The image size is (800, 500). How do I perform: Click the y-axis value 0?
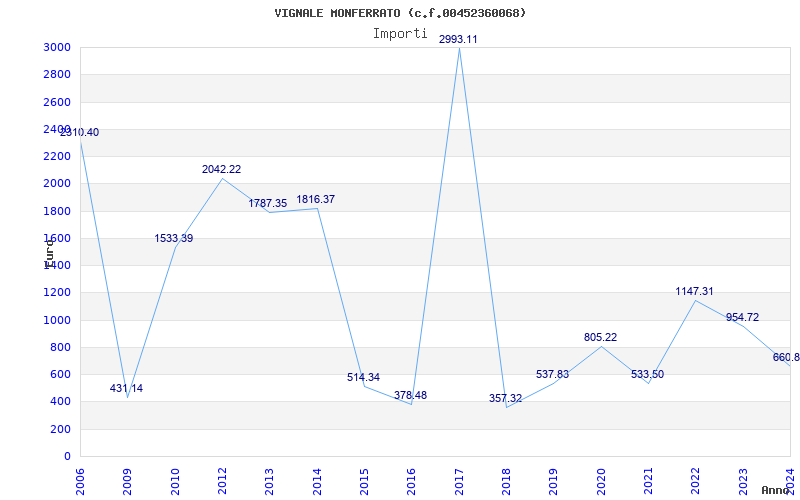(67, 457)
